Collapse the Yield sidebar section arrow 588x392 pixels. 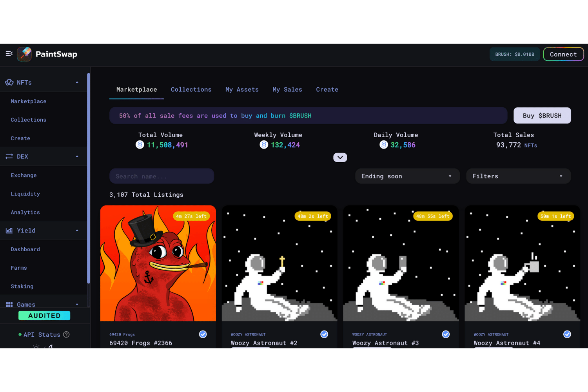77,230
